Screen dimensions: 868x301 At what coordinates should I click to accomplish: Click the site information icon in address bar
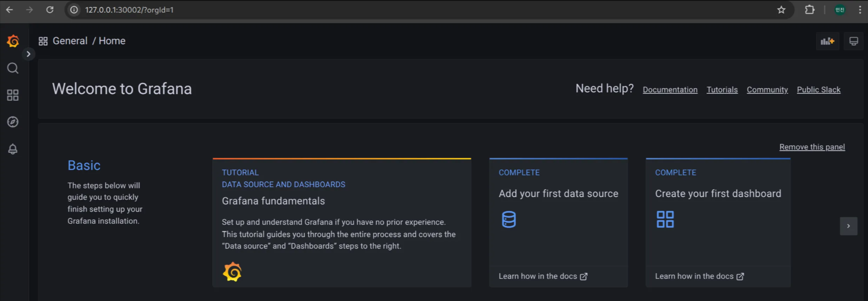tap(74, 10)
